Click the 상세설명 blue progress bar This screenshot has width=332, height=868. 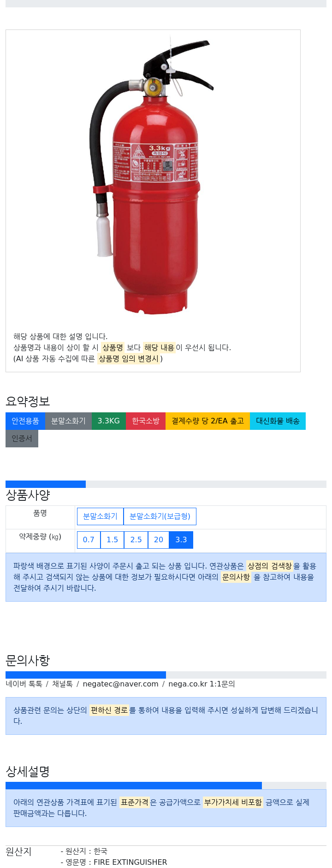(134, 786)
